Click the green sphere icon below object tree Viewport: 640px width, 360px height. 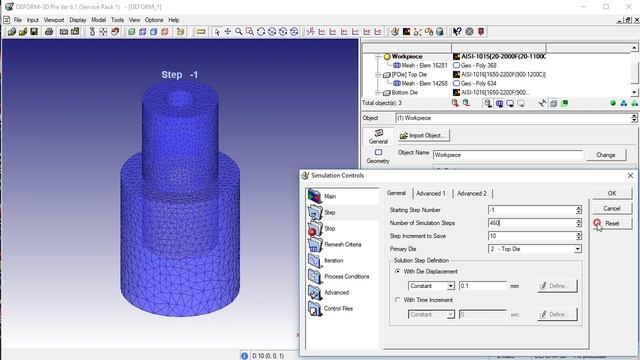613,103
